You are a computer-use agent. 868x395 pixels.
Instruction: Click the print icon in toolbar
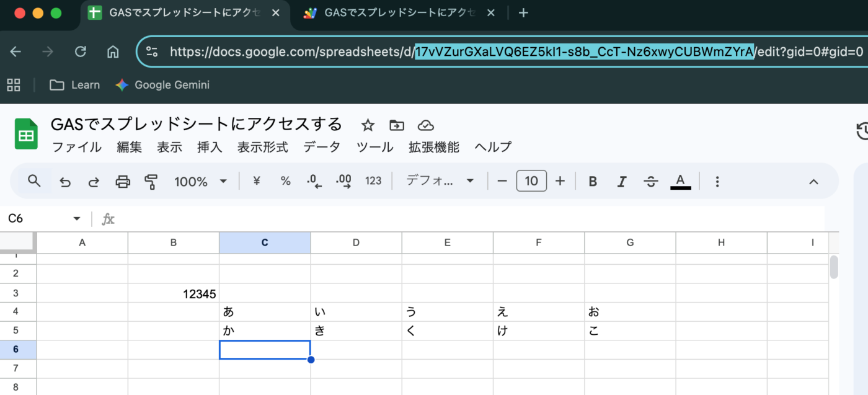(123, 182)
